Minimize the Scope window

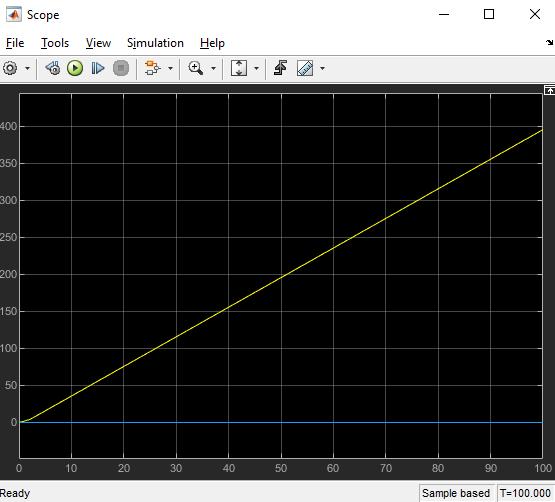[x=444, y=15]
